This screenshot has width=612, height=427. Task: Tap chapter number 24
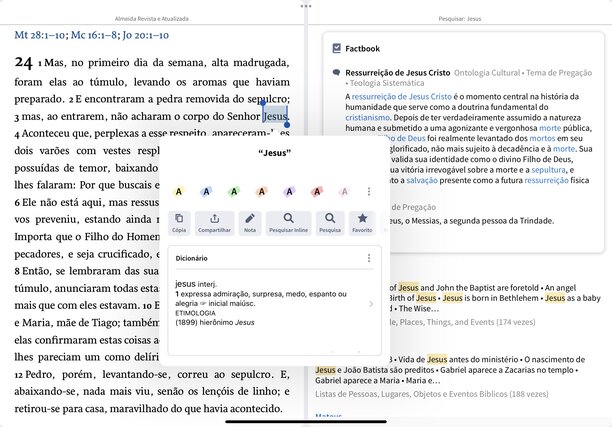[x=23, y=62]
